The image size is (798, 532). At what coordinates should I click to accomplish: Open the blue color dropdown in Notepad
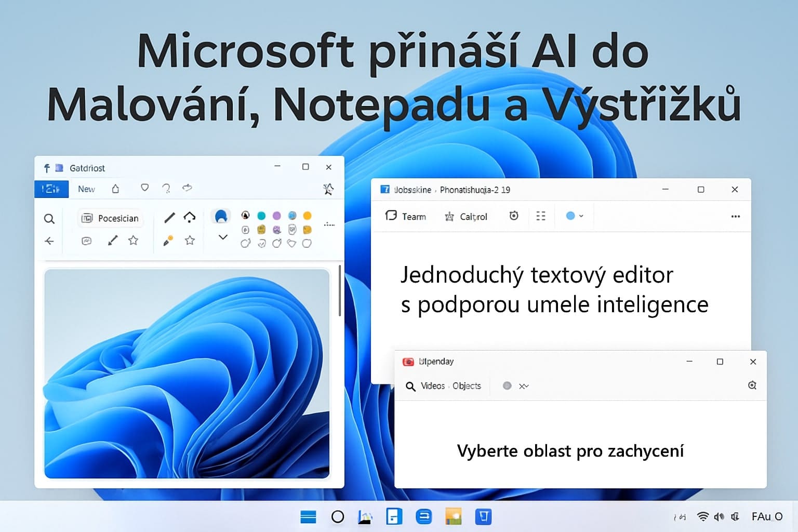575,216
